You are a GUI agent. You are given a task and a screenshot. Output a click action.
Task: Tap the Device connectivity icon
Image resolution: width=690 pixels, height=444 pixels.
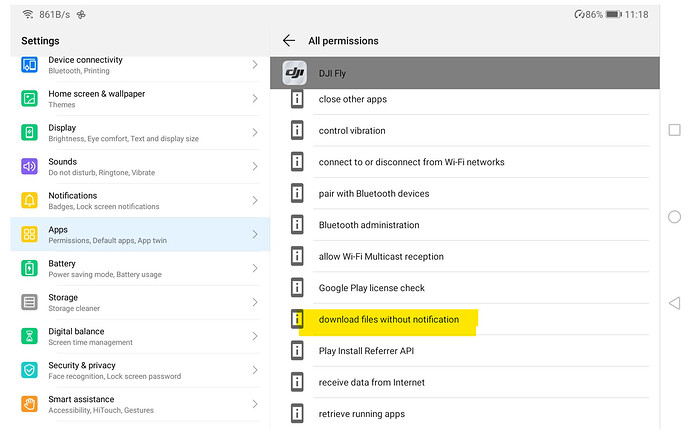(x=29, y=65)
